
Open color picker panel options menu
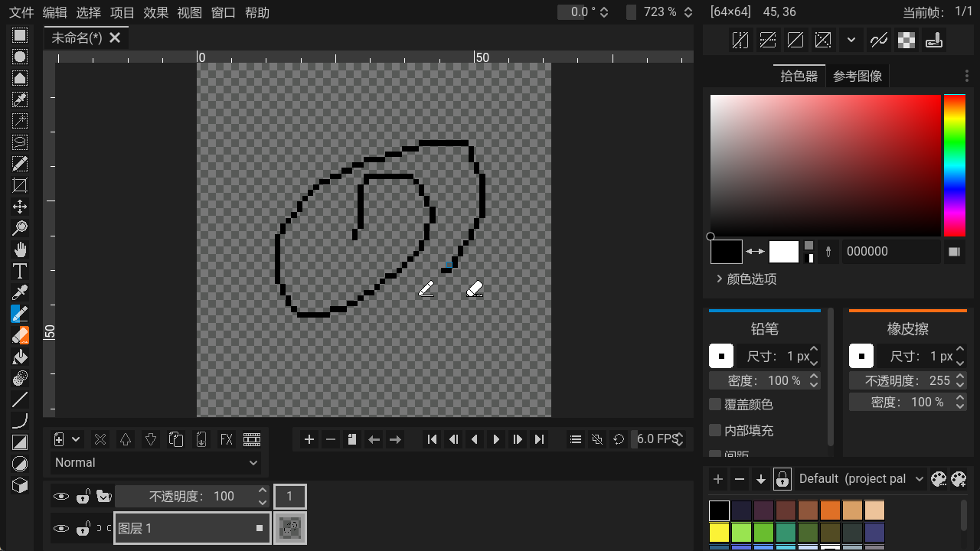pyautogui.click(x=966, y=76)
